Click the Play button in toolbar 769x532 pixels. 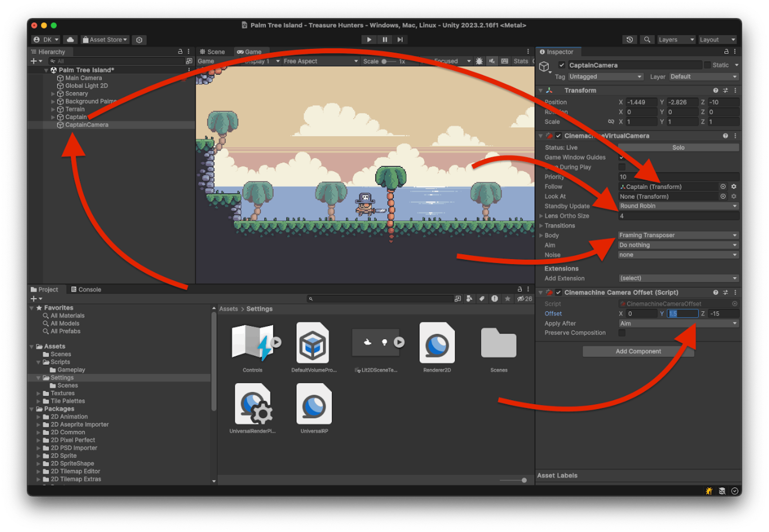click(x=369, y=40)
